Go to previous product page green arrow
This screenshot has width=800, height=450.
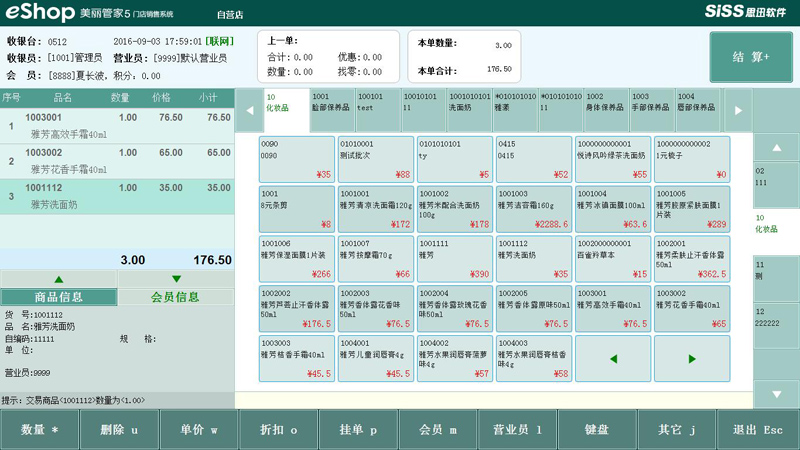613,359
